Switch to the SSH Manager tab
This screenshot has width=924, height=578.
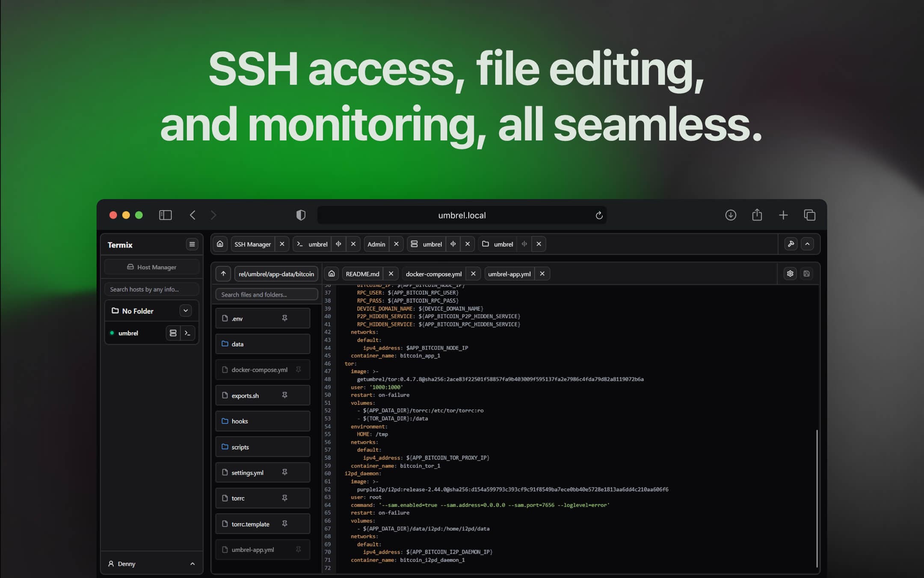[x=252, y=244]
